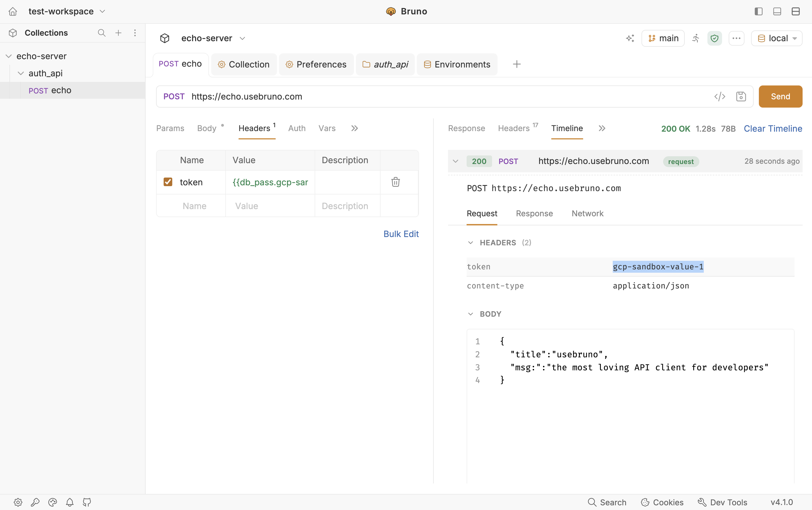Open the request Body tab
The height and width of the screenshot is (510, 812).
[207, 128]
